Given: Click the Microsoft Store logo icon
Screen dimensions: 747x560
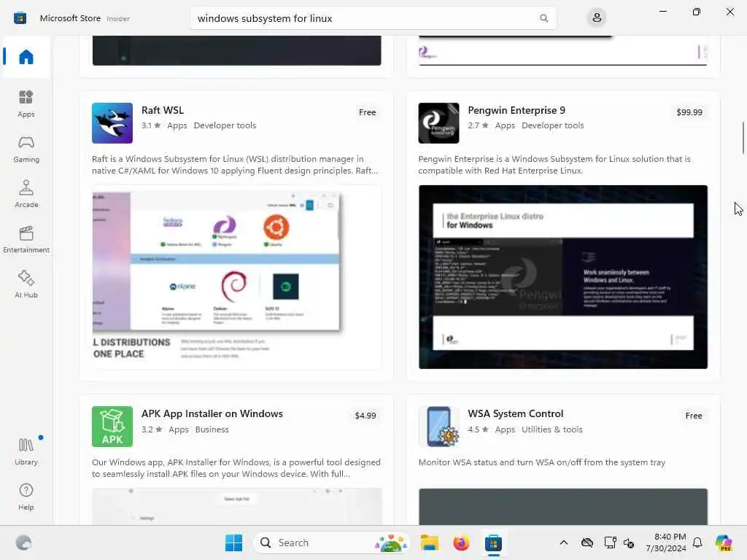Looking at the screenshot, I should [x=20, y=18].
